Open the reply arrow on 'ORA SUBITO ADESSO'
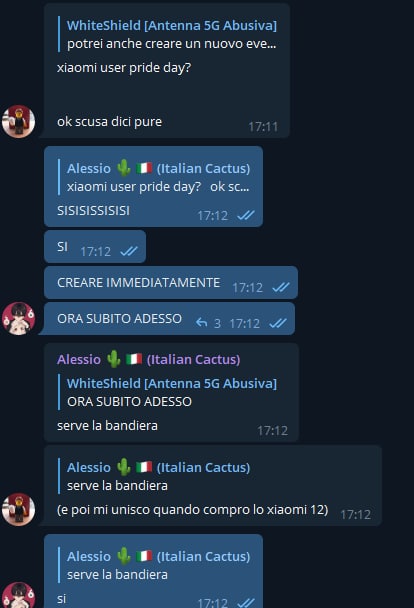Viewport: 414px width, 608px height. tap(201, 322)
